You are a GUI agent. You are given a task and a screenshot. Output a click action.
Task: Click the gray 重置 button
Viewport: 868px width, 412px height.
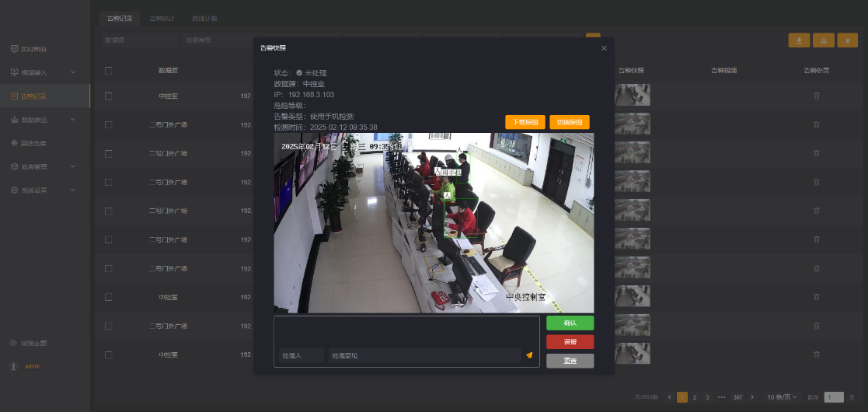click(x=570, y=361)
